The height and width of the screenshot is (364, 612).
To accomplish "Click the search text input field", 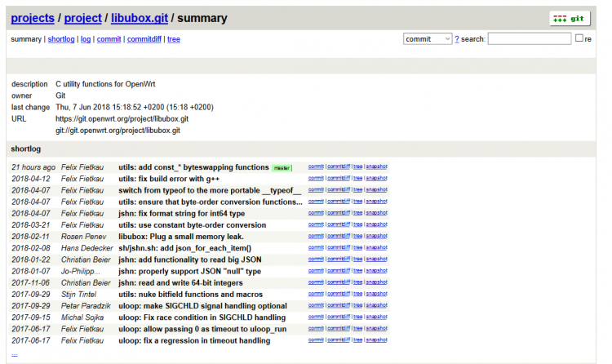I will click(529, 38).
